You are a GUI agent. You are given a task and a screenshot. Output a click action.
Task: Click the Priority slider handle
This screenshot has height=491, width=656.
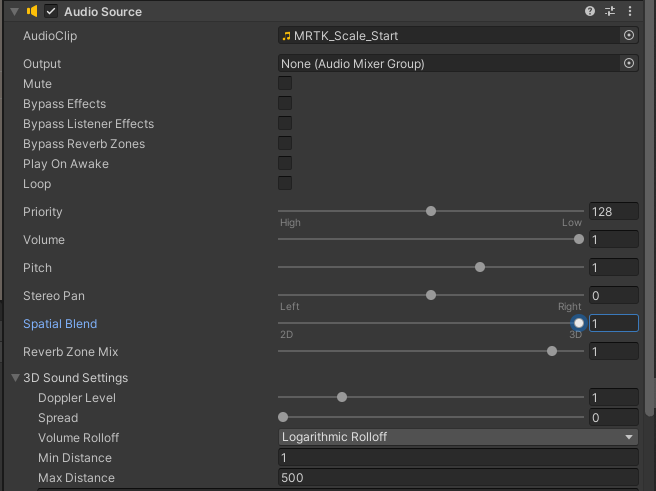click(431, 211)
